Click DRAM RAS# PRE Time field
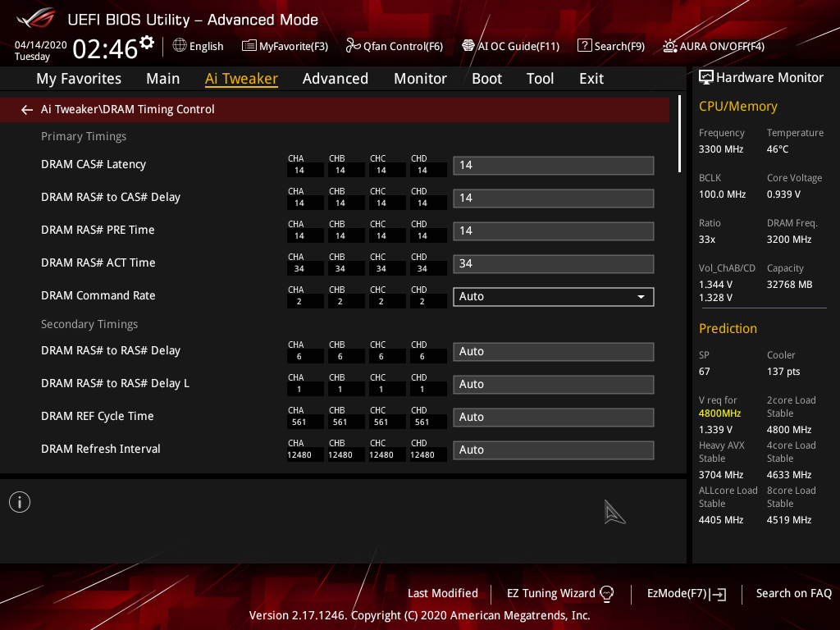Screen dimensions: 840x630 pos(554,231)
